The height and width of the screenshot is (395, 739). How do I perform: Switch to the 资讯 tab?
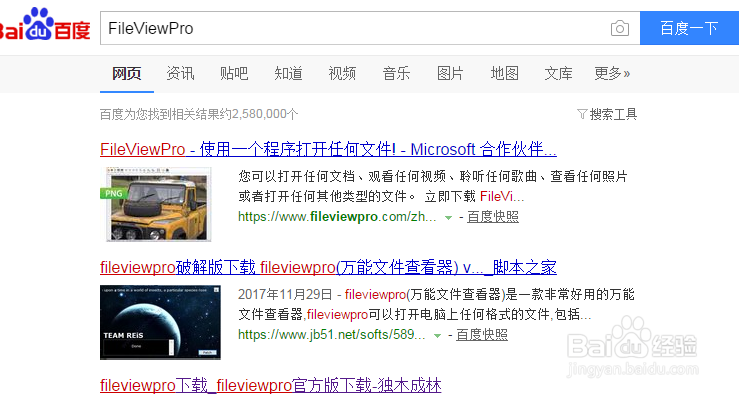pyautogui.click(x=180, y=74)
